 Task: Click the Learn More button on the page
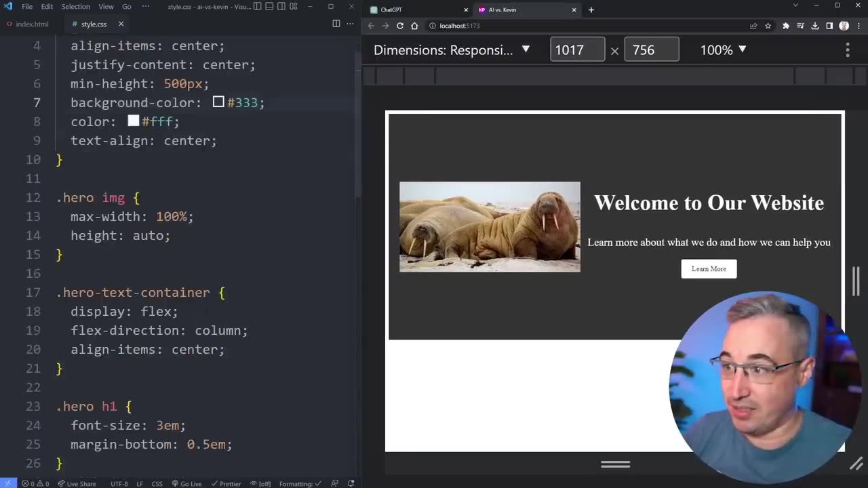point(709,269)
